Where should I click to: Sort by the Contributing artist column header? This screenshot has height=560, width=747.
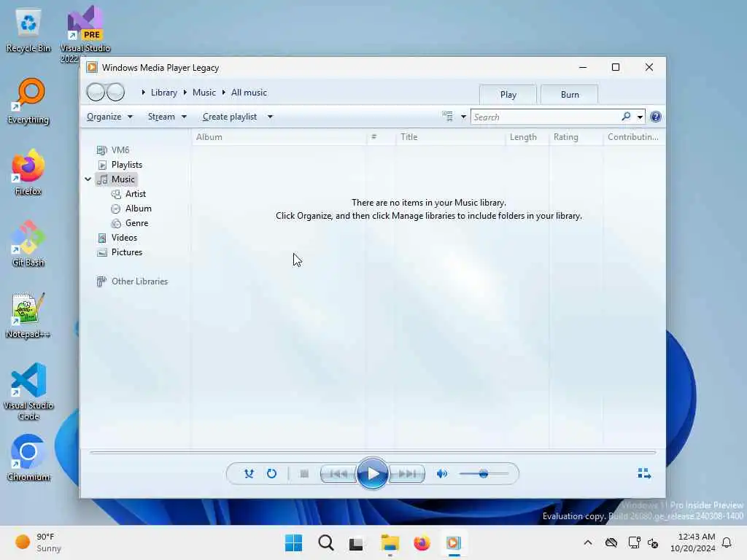(x=634, y=137)
